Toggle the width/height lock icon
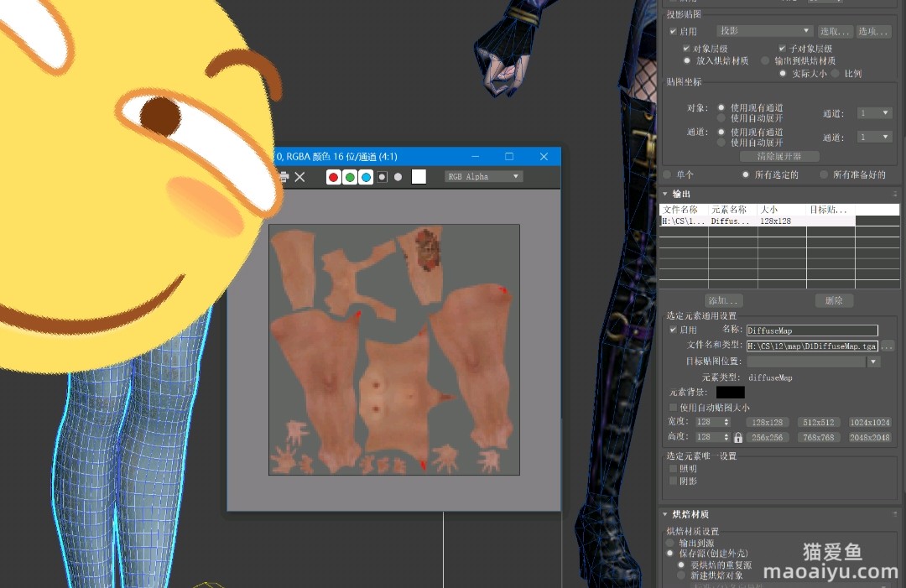This screenshot has width=906, height=588. (x=738, y=437)
